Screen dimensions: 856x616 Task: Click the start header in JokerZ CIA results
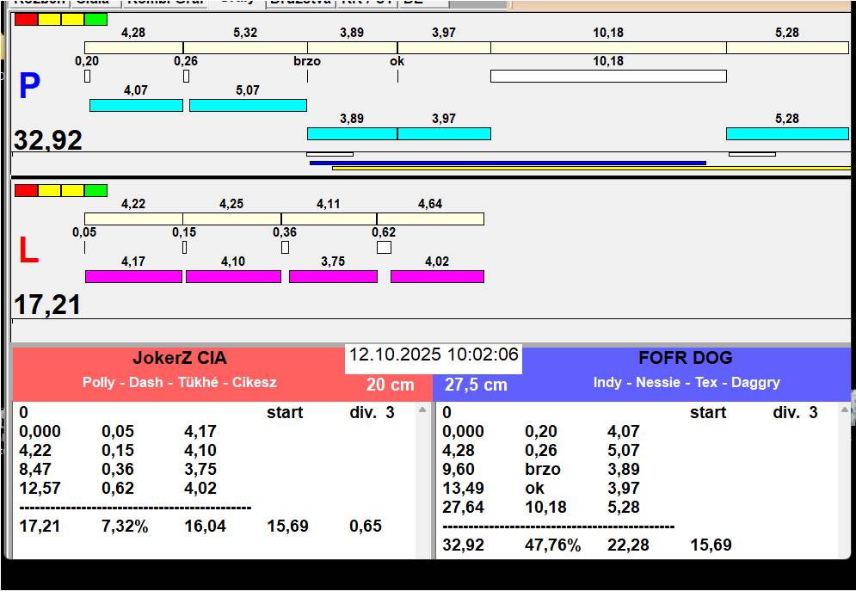(285, 412)
